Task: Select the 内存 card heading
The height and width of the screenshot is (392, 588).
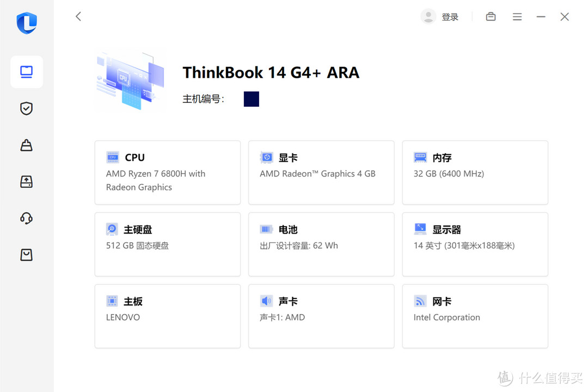Action: pos(442,157)
